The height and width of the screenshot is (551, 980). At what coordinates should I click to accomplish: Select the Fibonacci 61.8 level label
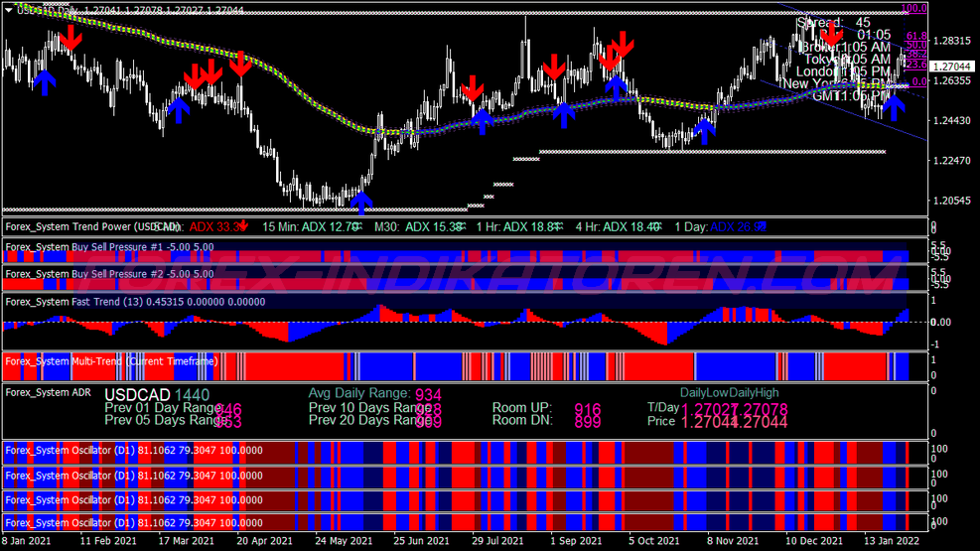[x=916, y=36]
